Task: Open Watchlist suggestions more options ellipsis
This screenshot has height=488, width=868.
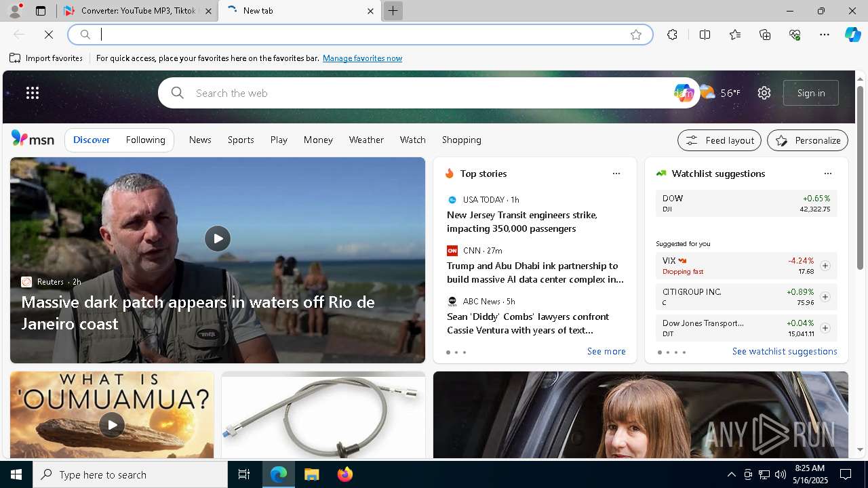Action: coord(828,174)
